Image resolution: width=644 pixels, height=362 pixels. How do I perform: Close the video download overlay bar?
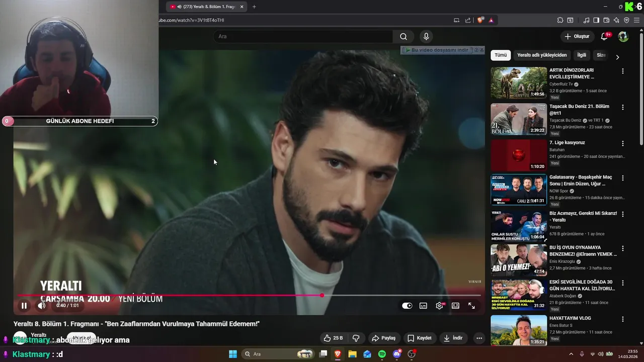pyautogui.click(x=482, y=50)
